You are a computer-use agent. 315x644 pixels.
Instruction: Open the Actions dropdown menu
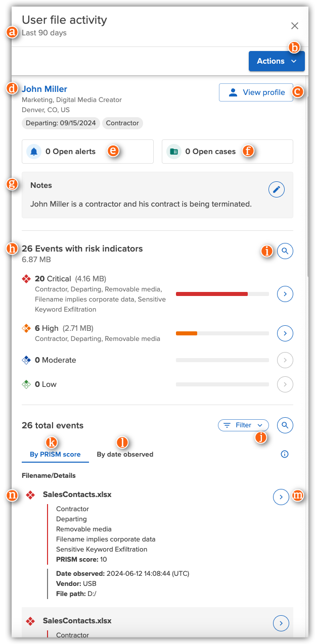point(276,61)
